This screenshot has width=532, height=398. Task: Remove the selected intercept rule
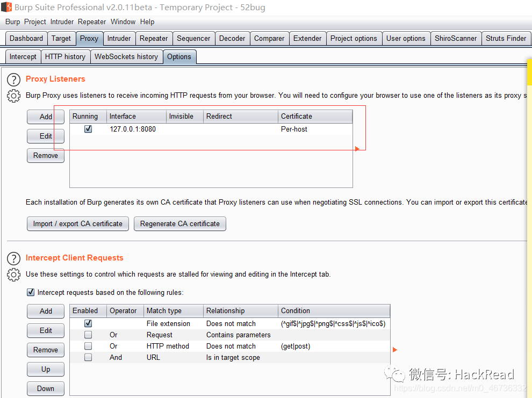click(46, 350)
